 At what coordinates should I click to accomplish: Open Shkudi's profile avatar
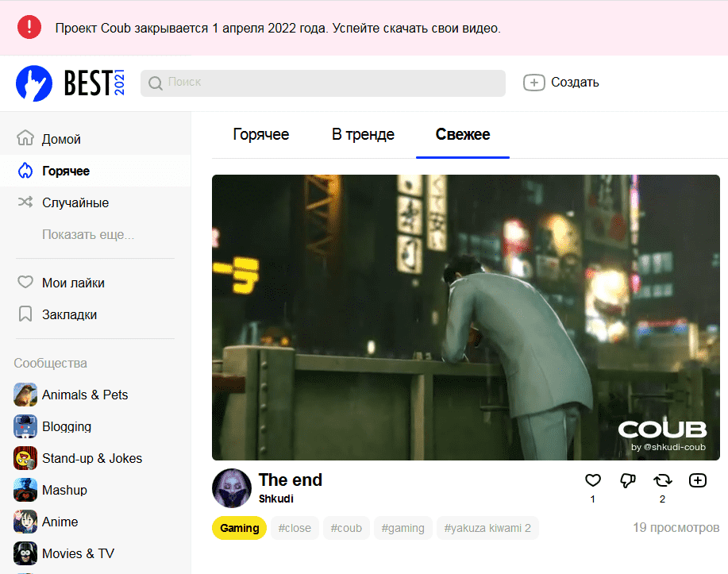(232, 488)
